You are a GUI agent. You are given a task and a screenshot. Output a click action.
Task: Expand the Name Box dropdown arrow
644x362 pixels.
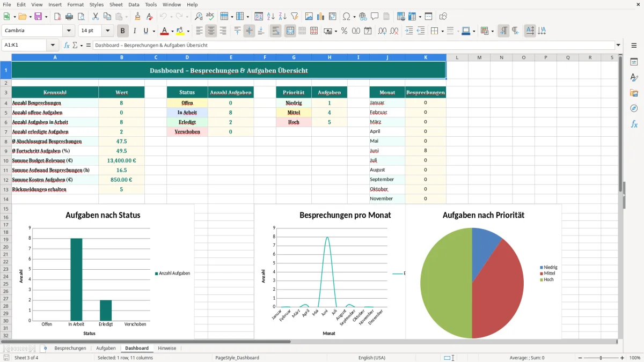point(53,45)
